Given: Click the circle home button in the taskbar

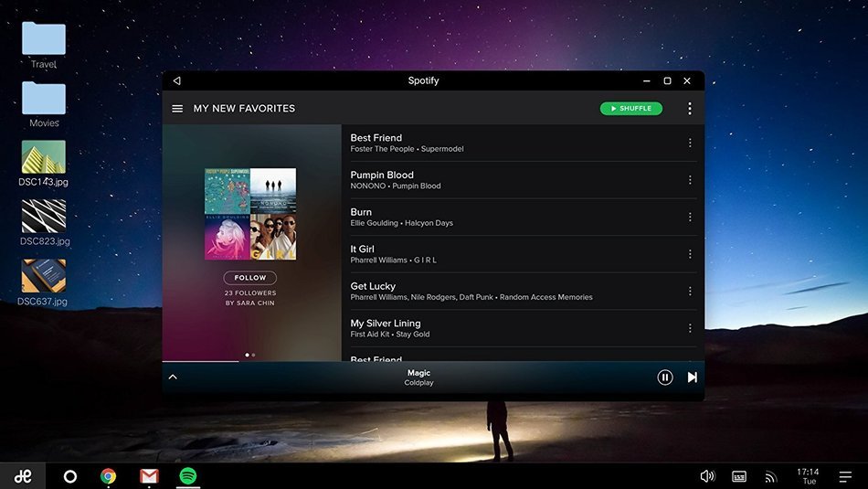Looking at the screenshot, I should (70, 476).
